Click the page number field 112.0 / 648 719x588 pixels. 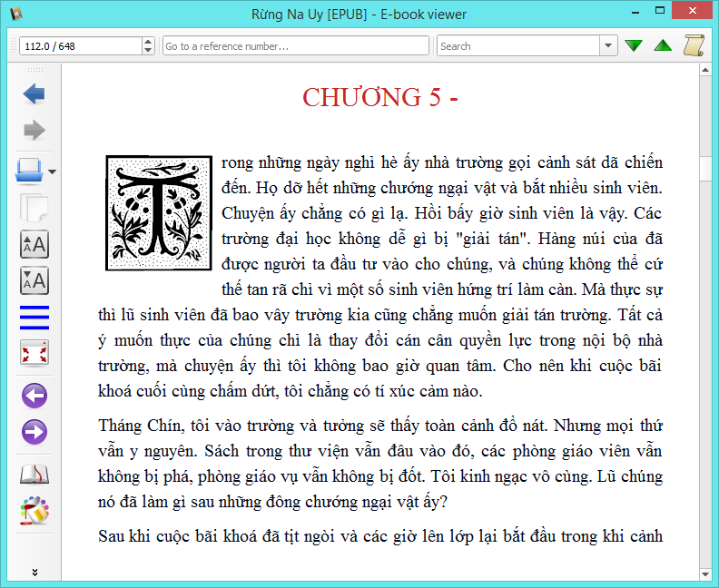(x=81, y=46)
